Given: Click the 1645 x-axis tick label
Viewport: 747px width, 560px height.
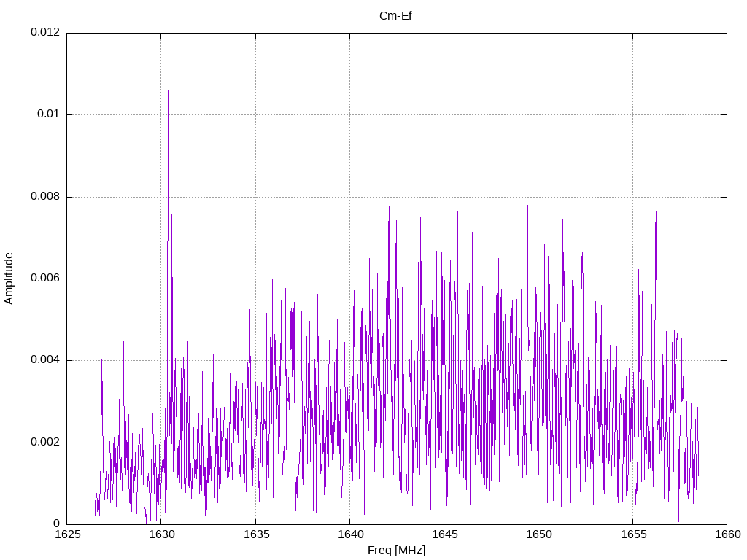Looking at the screenshot, I should coord(444,534).
